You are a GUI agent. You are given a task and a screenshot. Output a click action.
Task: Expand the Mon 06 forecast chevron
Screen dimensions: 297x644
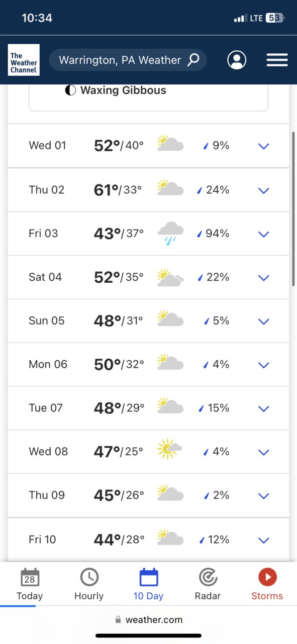(x=264, y=365)
